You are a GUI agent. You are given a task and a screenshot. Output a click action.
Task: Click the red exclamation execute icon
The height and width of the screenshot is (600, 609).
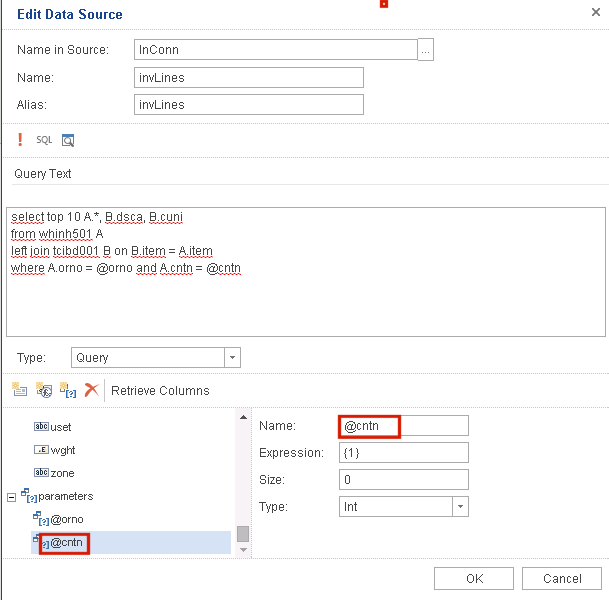20,140
